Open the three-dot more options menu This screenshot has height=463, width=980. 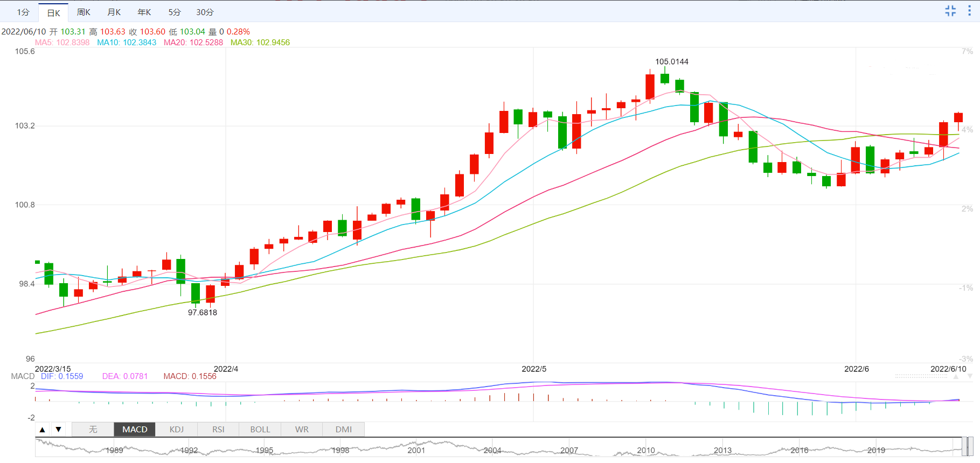(x=969, y=11)
